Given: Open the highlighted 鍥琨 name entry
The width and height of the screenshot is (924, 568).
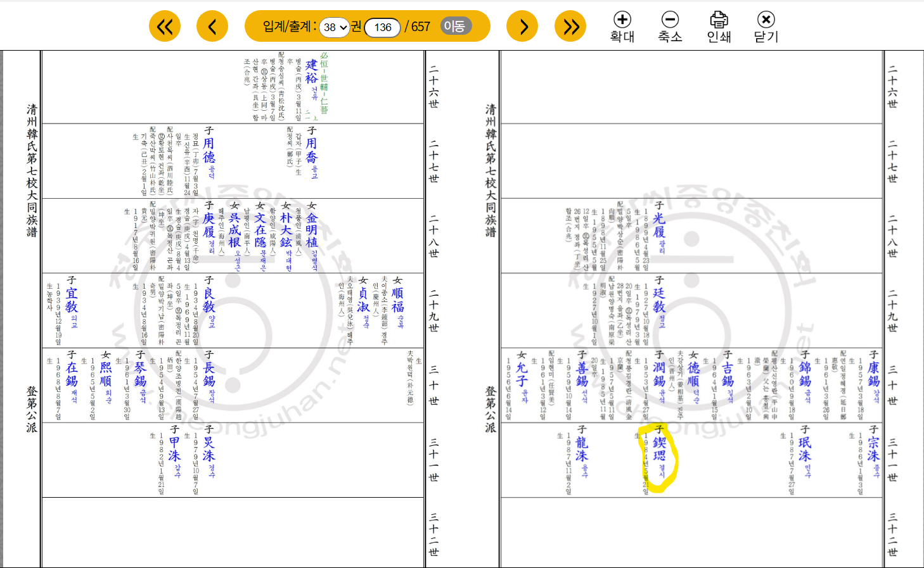Looking at the screenshot, I should click(x=659, y=449).
